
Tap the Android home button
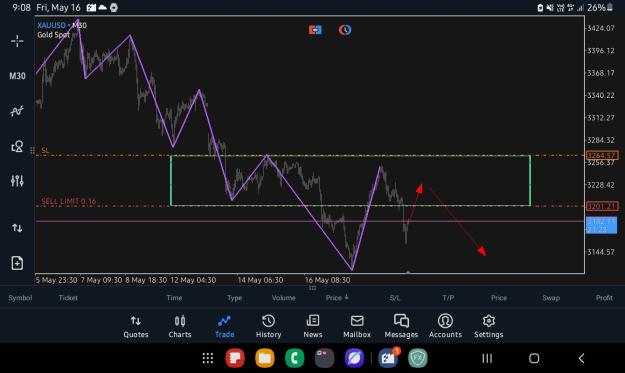point(534,359)
